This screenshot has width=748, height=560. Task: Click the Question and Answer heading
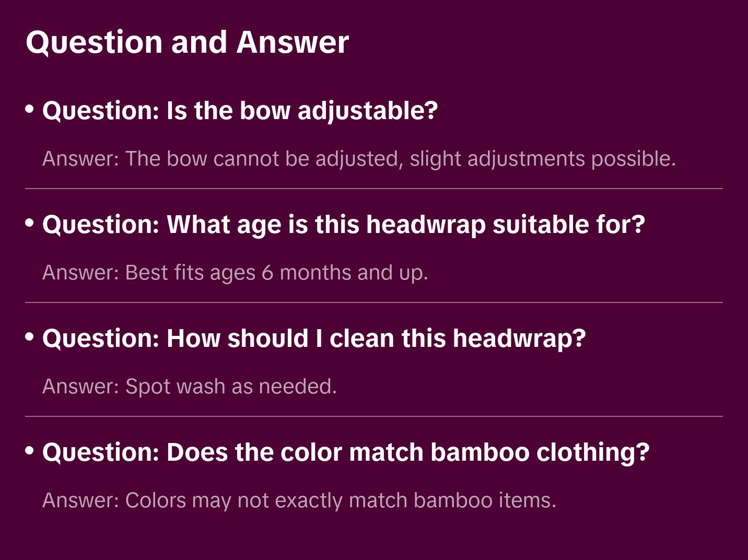pos(187,42)
